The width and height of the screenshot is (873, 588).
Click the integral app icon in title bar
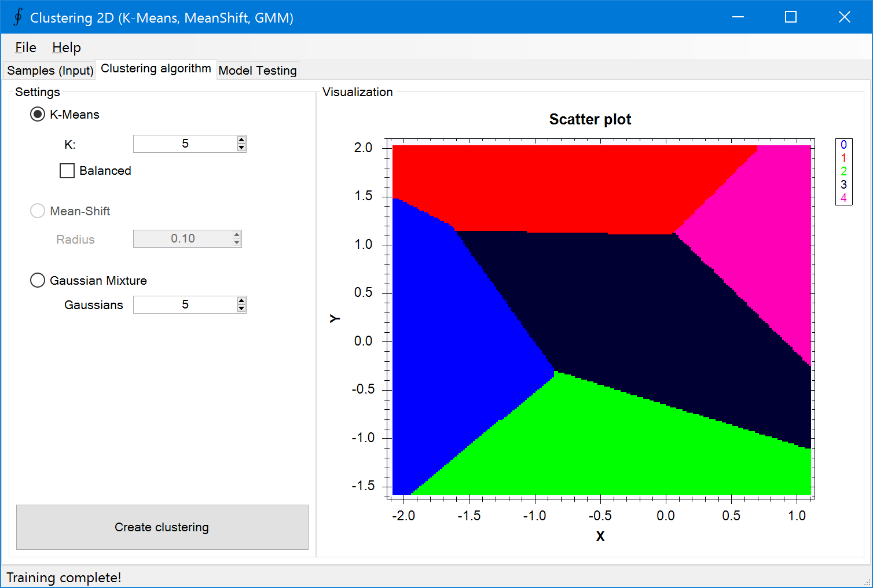(18, 17)
